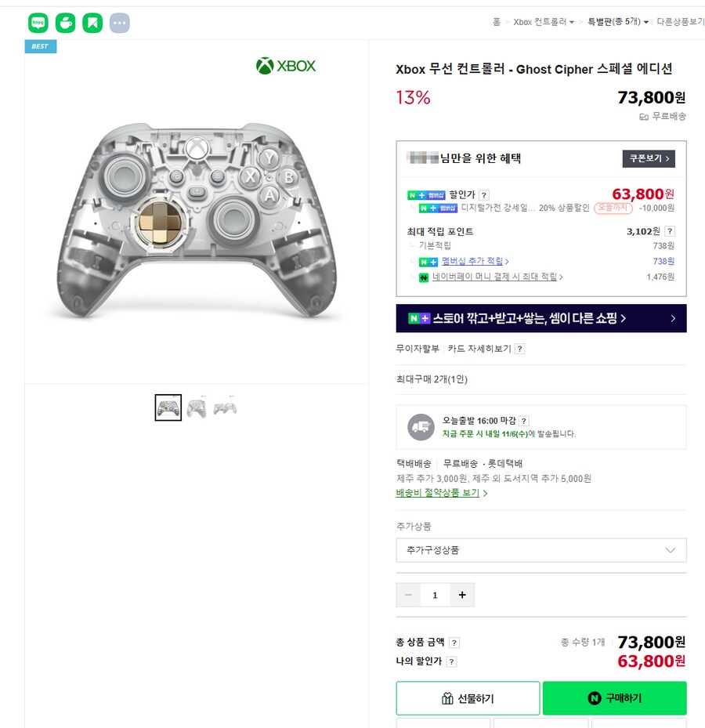Click the XBOX brand logo above the controller image
This screenshot has width=705, height=728.
tap(285, 66)
